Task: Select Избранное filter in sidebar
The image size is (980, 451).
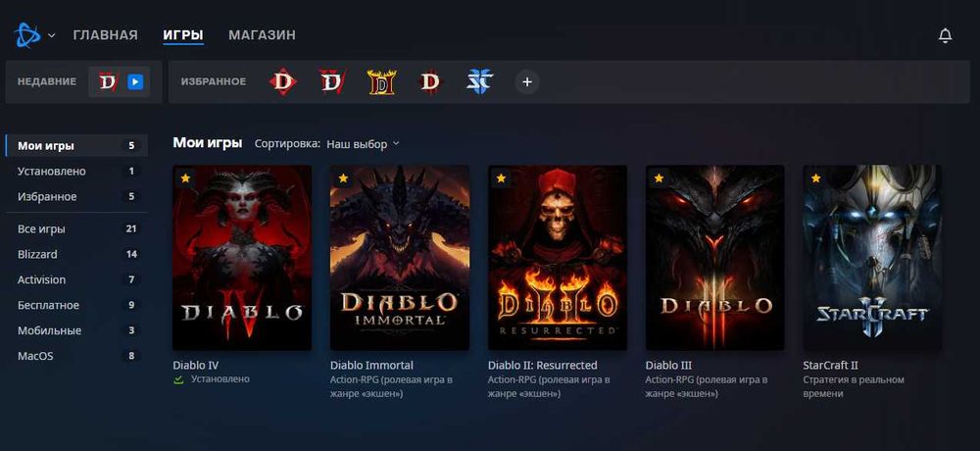Action: point(76,196)
